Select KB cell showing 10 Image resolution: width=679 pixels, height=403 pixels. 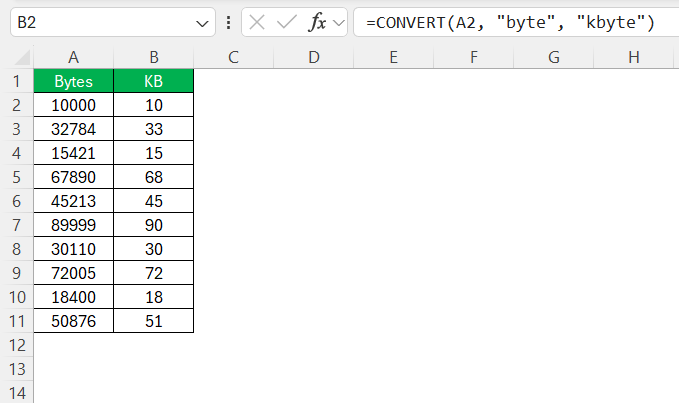coord(154,105)
